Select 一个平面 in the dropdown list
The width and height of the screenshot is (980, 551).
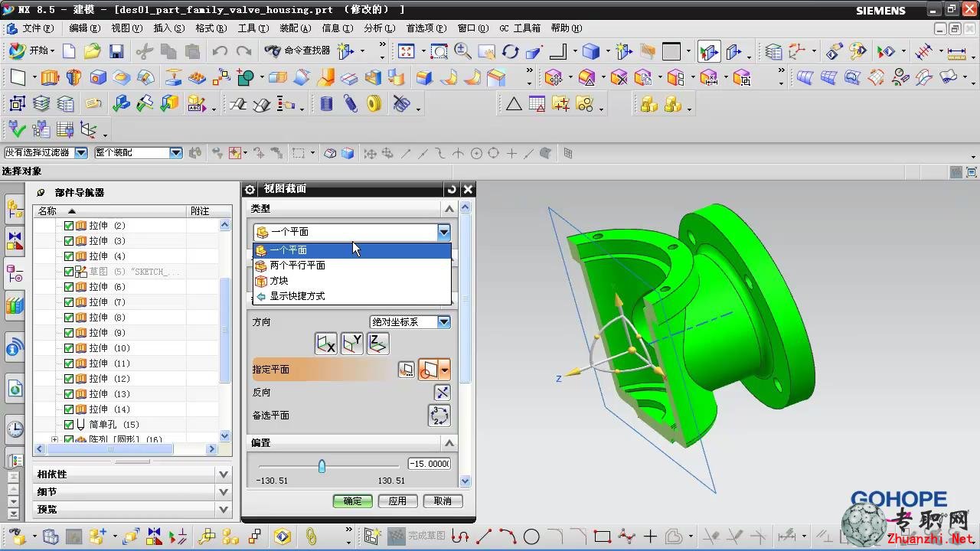pos(352,250)
